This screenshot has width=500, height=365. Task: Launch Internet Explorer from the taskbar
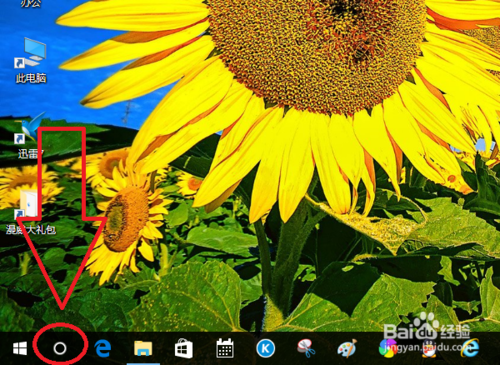(469, 348)
